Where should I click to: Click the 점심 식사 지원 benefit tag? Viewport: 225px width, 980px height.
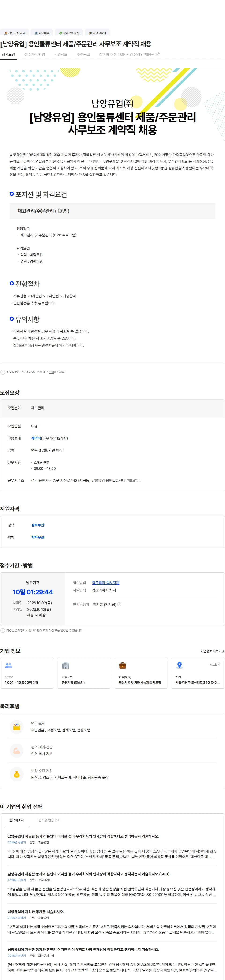click(15, 33)
